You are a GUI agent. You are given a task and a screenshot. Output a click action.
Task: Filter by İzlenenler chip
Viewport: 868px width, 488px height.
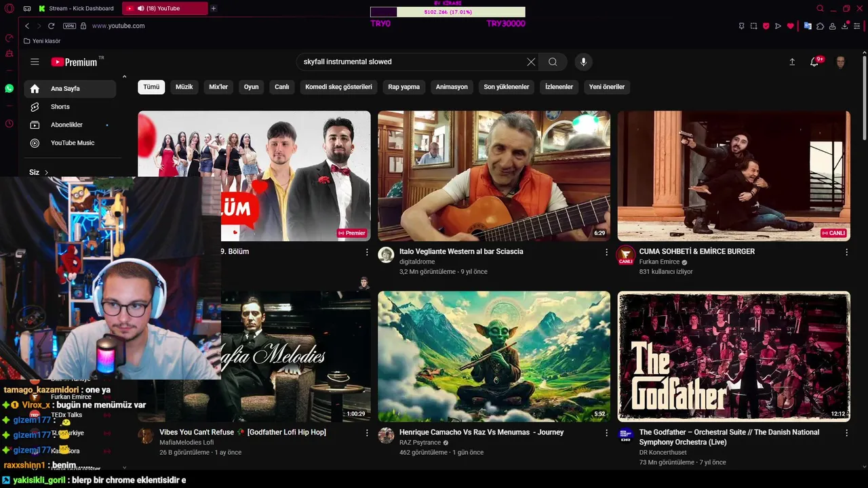pyautogui.click(x=559, y=87)
